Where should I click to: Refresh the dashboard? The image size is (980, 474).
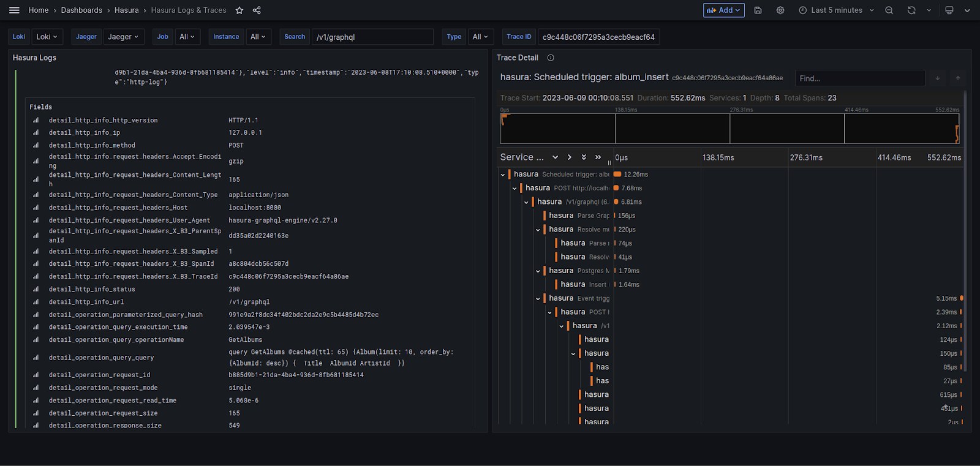pos(911,10)
